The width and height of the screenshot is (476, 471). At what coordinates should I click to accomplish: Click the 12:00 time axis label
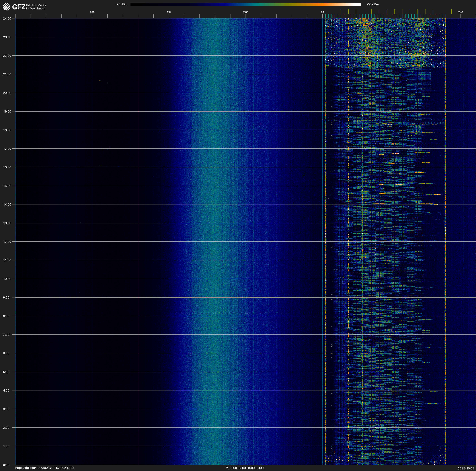[7, 242]
